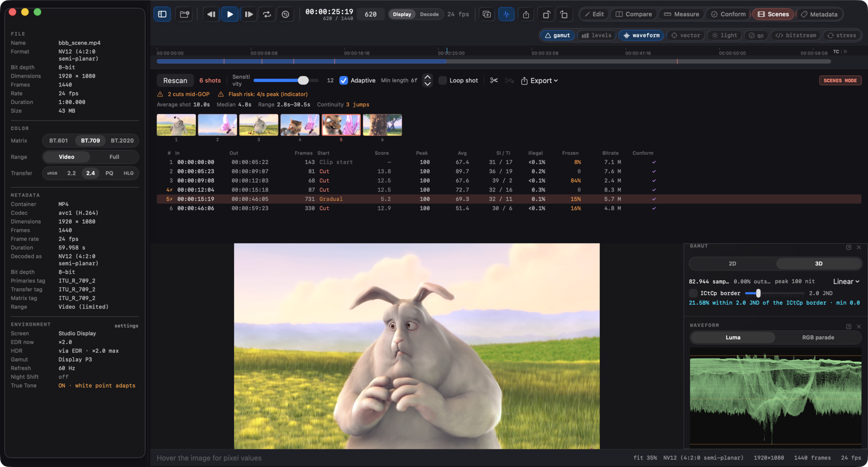Viewport: 868px width, 467px height.
Task: Step back one frame
Action: coord(211,14)
